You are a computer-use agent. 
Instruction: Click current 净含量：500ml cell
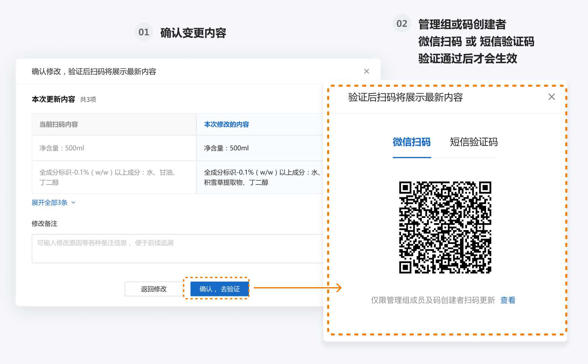62,148
